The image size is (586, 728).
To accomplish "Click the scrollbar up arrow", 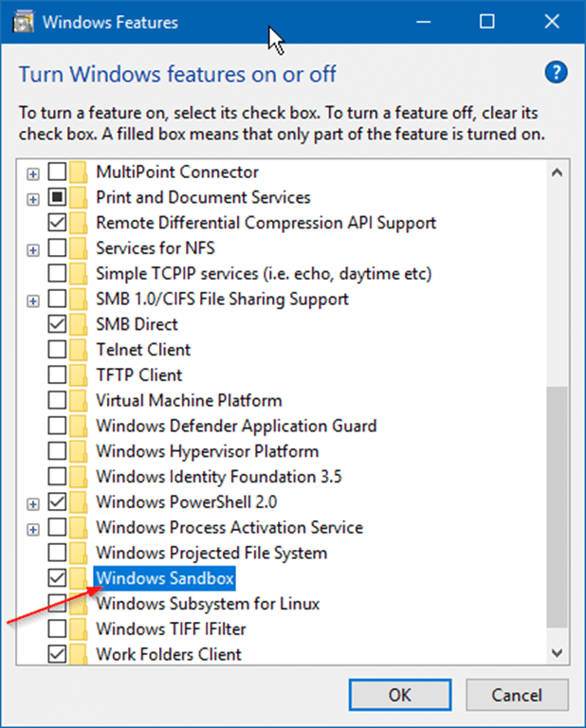I will [x=558, y=173].
